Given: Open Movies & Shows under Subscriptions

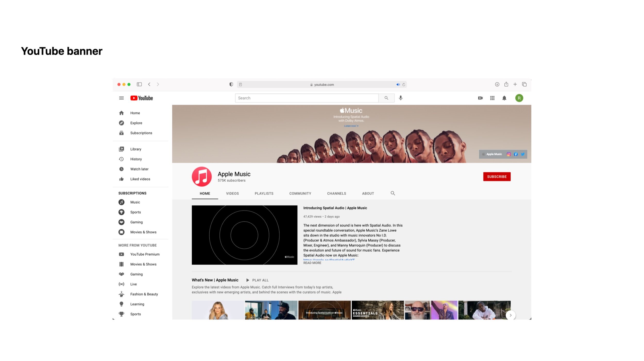Looking at the screenshot, I should tap(140, 232).
